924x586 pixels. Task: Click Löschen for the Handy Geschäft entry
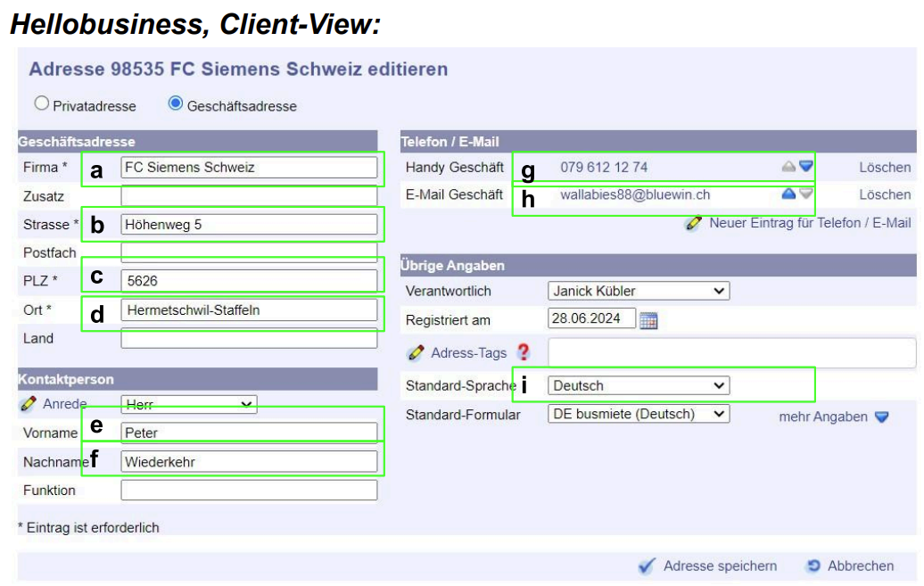tap(885, 168)
